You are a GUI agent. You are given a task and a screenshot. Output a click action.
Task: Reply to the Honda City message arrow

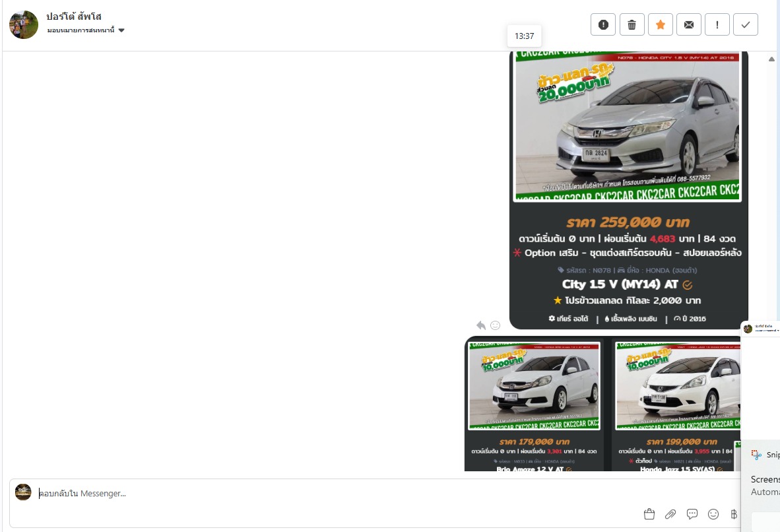pyautogui.click(x=480, y=325)
